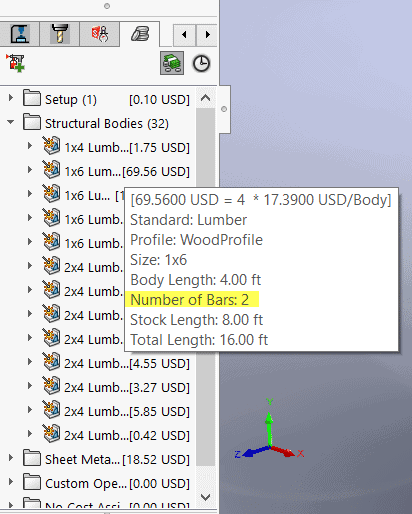Image resolution: width=412 pixels, height=514 pixels.
Task: Collapse the Structural Bodies (32) folder
Action: tap(11, 122)
